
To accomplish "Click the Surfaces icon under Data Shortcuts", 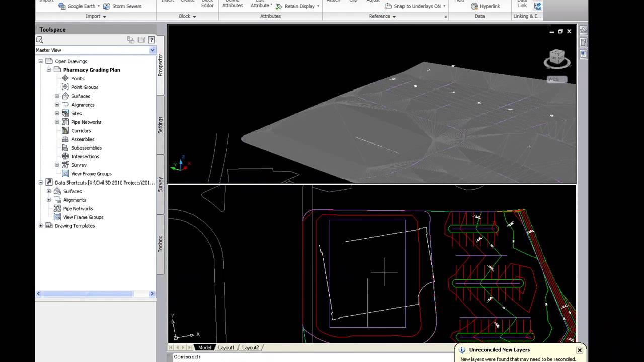I will [57, 191].
